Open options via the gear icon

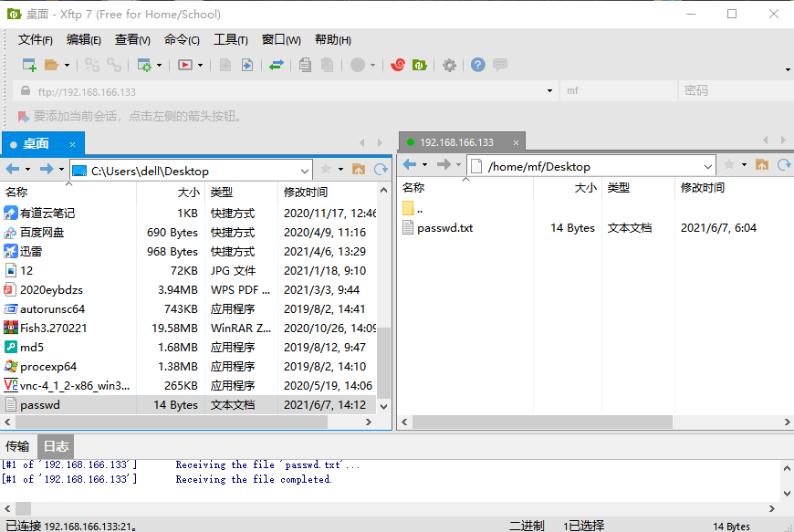click(449, 65)
